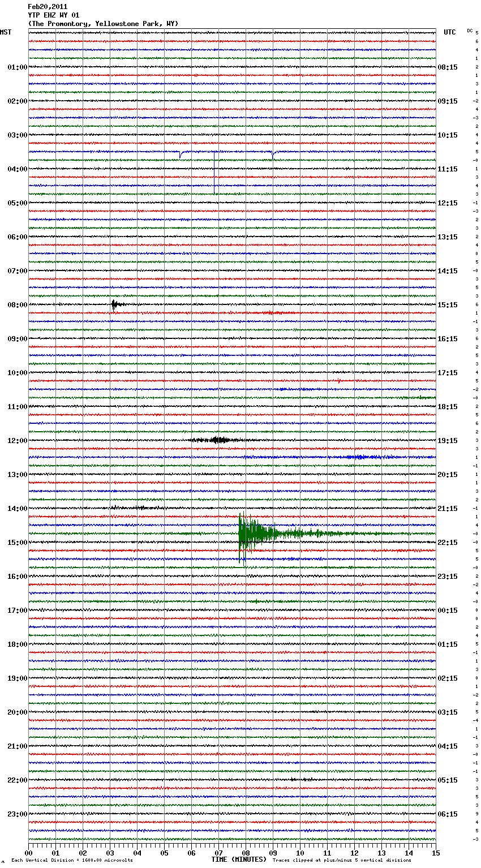Select the 22:15 UTC time label

448,543
